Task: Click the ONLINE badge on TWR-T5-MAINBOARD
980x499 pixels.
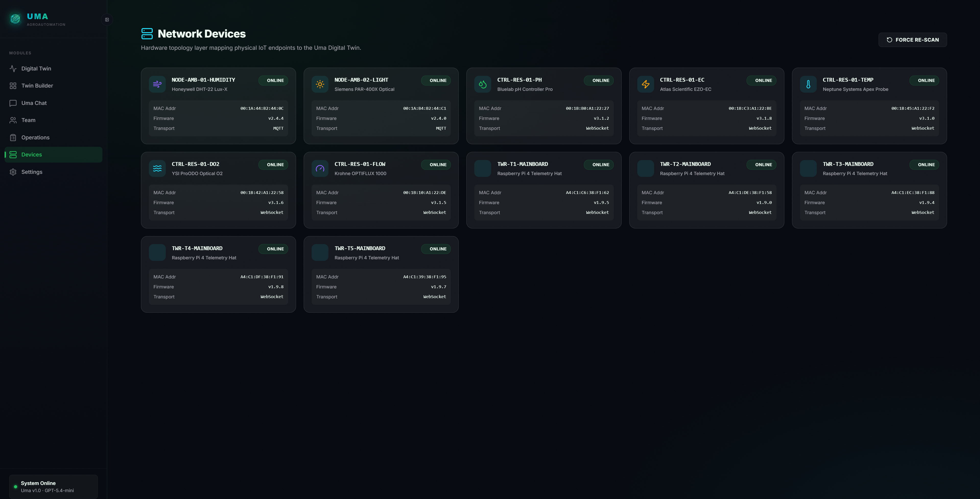Action: pos(436,249)
